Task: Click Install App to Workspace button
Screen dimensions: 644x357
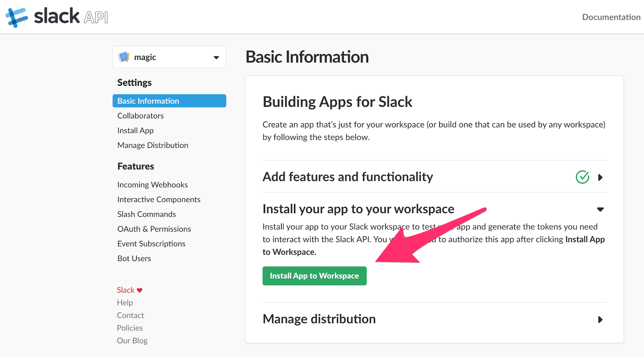Action: 314,276
